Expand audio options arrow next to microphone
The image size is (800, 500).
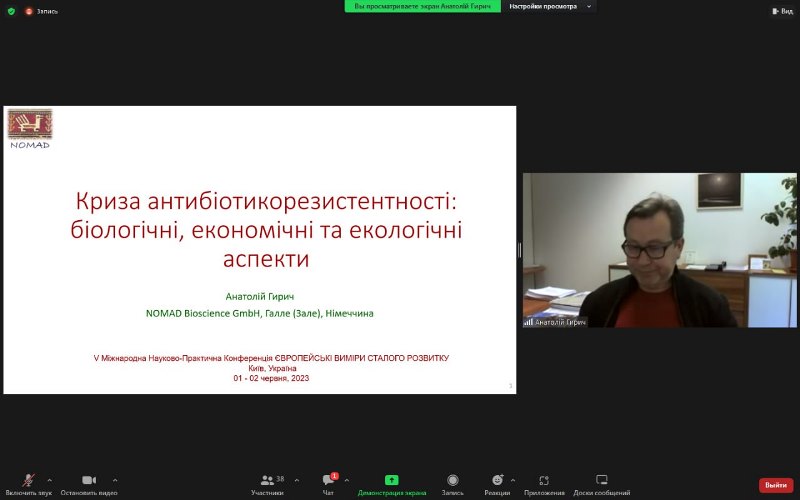(x=49, y=480)
